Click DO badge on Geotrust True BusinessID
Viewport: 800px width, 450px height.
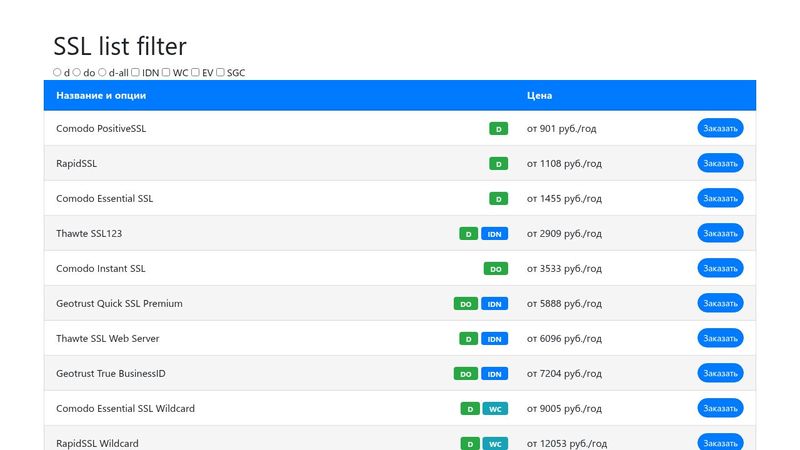pos(466,373)
